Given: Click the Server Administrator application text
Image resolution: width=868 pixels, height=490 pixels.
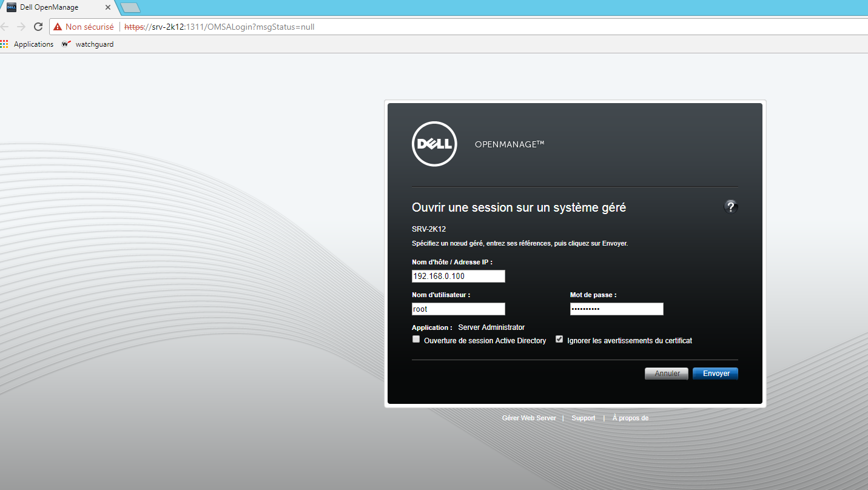Looking at the screenshot, I should (x=491, y=327).
